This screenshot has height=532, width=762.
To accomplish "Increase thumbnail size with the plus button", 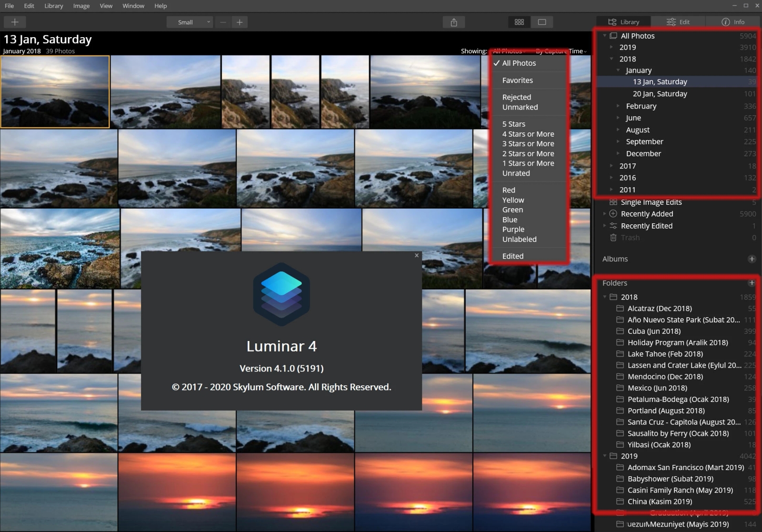I will click(x=240, y=22).
